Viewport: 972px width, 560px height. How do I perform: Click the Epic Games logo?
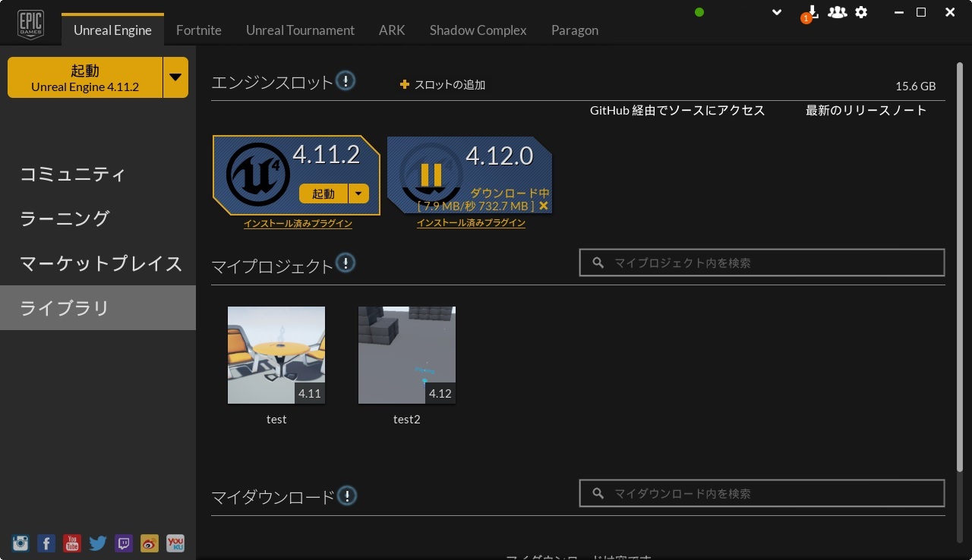31,24
